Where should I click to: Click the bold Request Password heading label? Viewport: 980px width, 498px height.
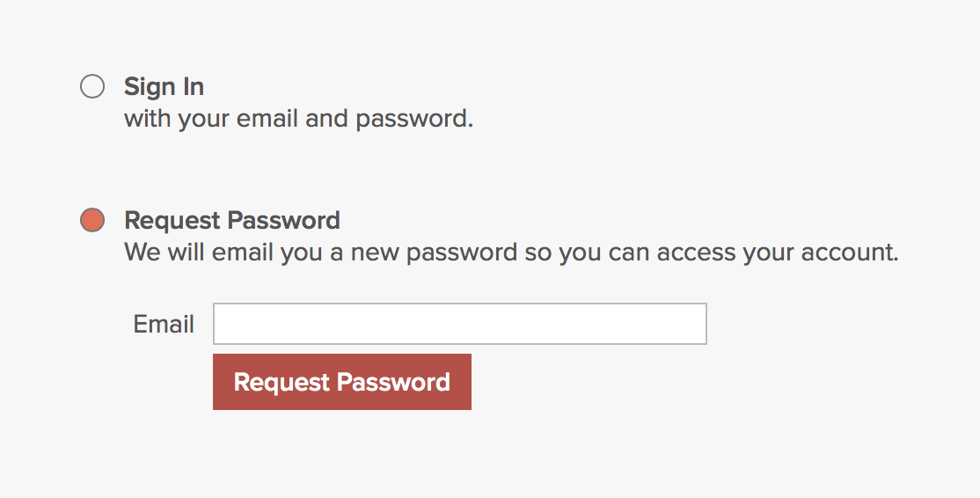pos(232,220)
